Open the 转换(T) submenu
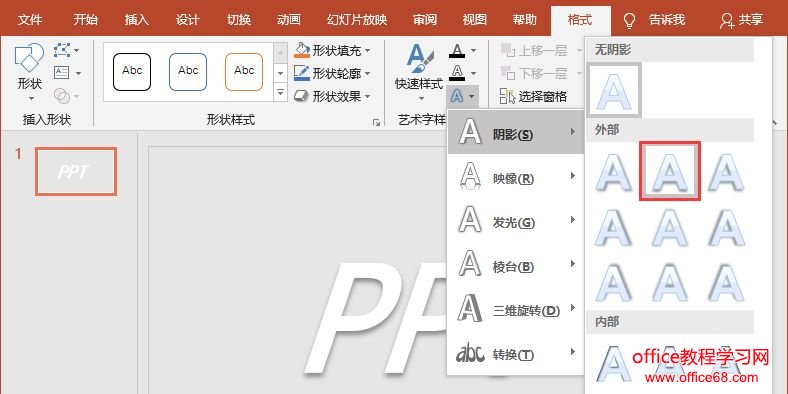Image resolution: width=788 pixels, height=394 pixels. tap(516, 353)
